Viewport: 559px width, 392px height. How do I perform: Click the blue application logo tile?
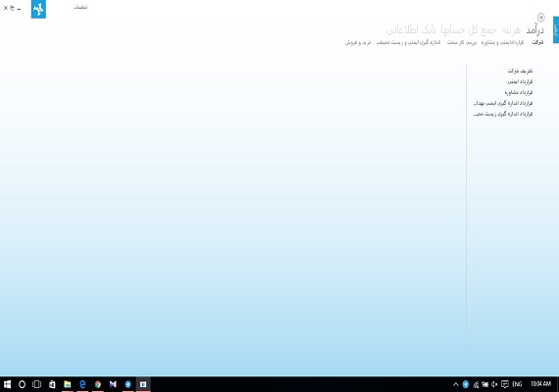click(38, 9)
